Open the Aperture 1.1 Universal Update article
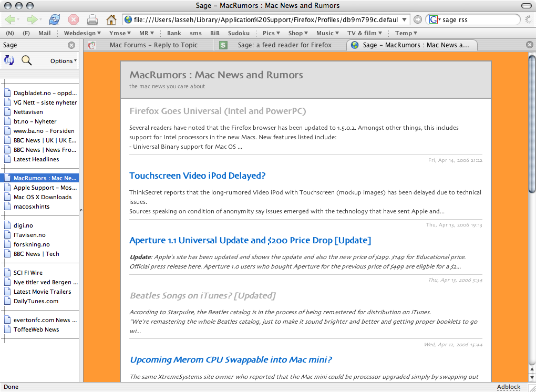Image resolution: width=536 pixels, height=392 pixels. click(250, 240)
